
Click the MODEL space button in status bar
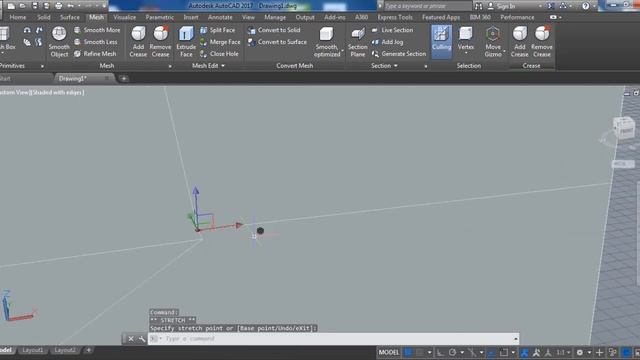pos(389,352)
